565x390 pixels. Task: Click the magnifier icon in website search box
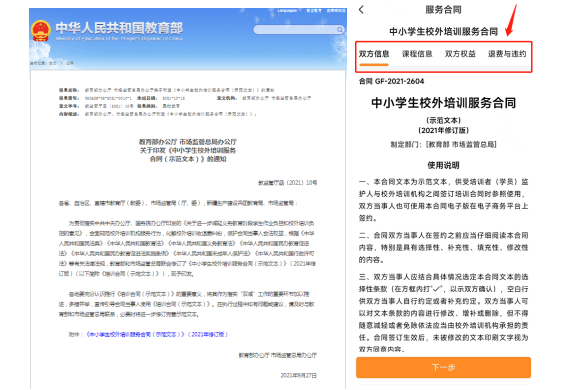[x=339, y=30]
